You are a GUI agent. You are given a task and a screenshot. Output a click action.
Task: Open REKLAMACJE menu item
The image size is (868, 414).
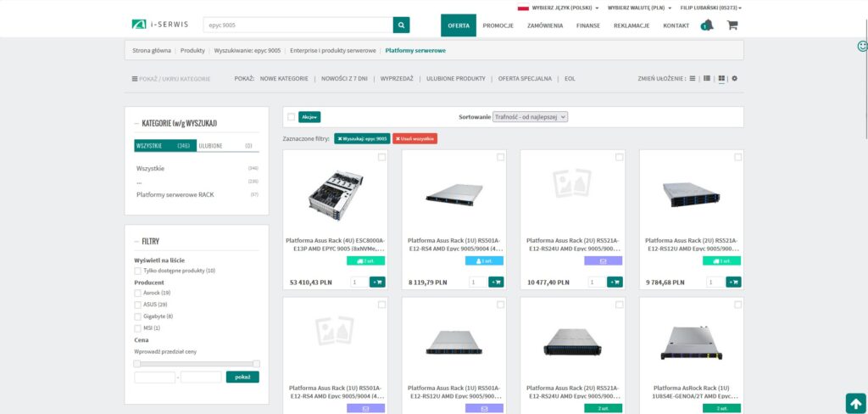pos(632,25)
